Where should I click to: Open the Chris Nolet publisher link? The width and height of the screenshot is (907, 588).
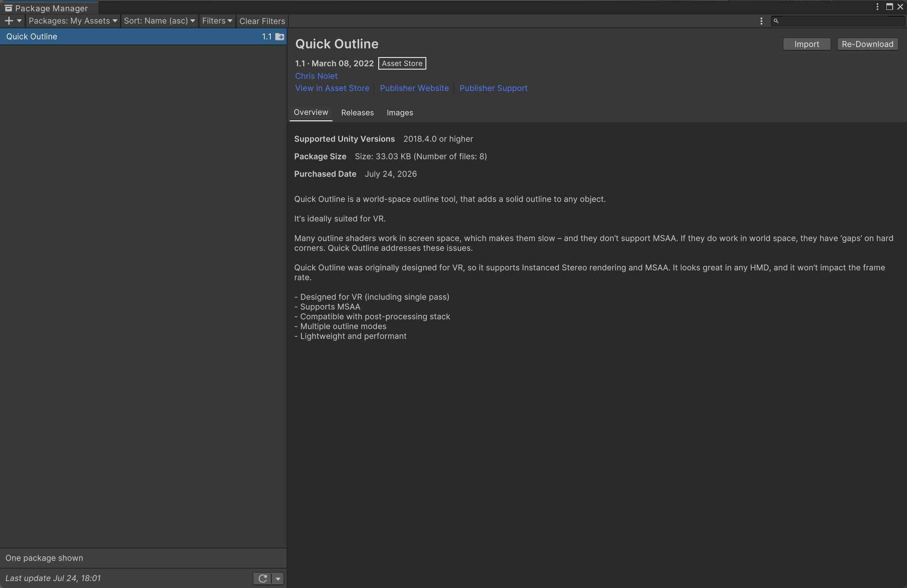(x=316, y=76)
